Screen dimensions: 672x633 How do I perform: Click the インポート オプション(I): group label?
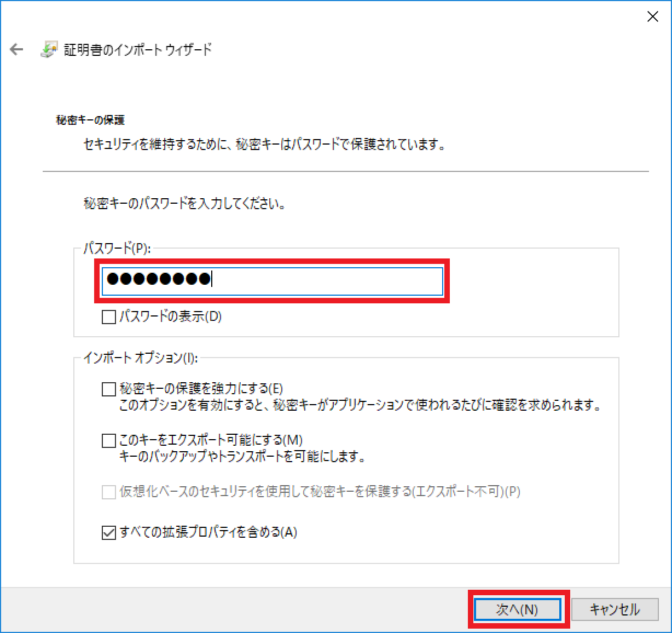point(140,358)
